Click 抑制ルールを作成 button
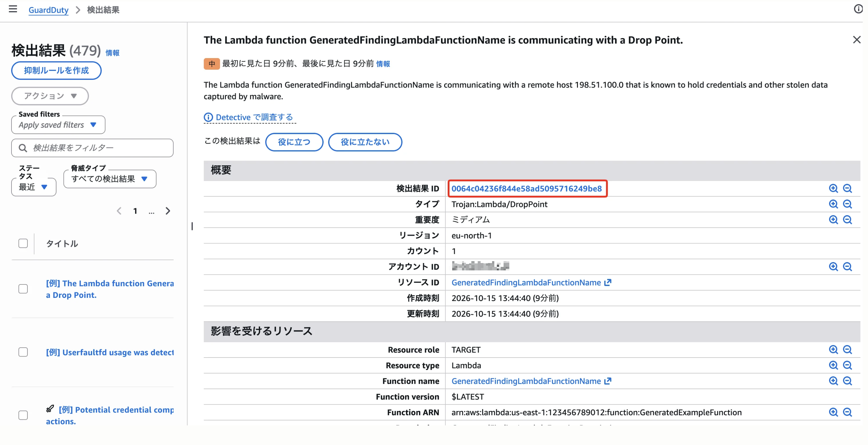 click(56, 71)
